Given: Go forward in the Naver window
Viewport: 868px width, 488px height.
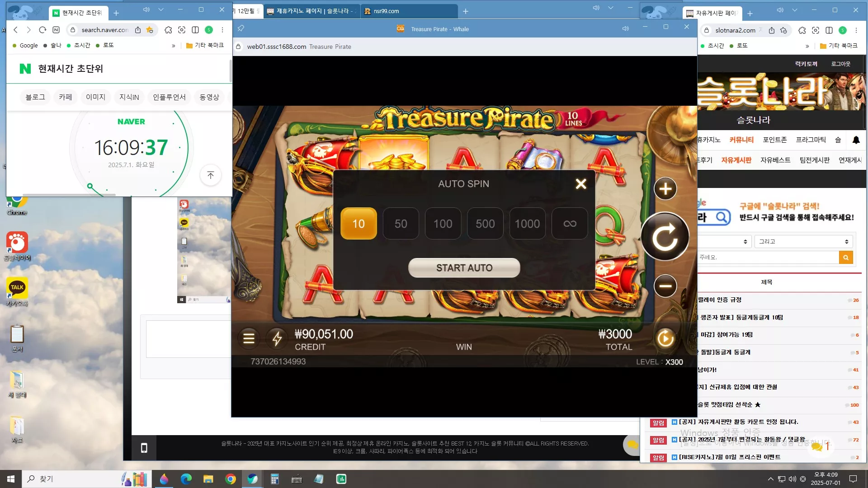Looking at the screenshot, I should pos(29,30).
